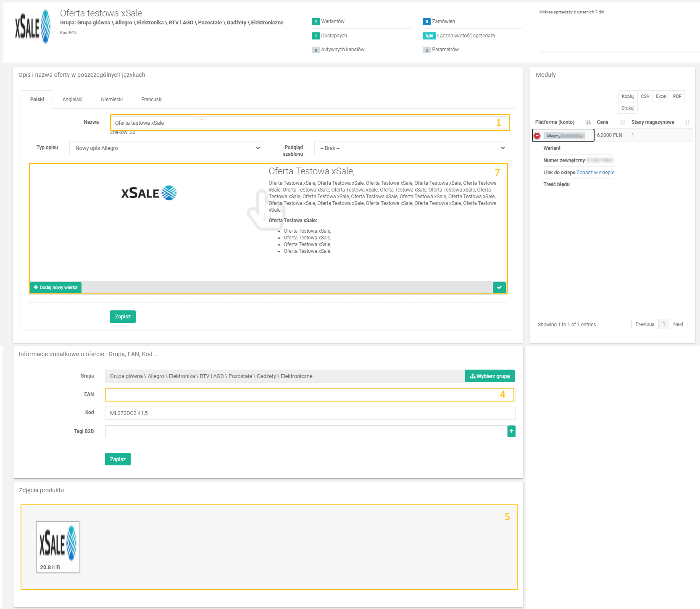Viewport: 700px width, 609px height.
Task: Switch to the Angielski language tab
Action: (72, 100)
